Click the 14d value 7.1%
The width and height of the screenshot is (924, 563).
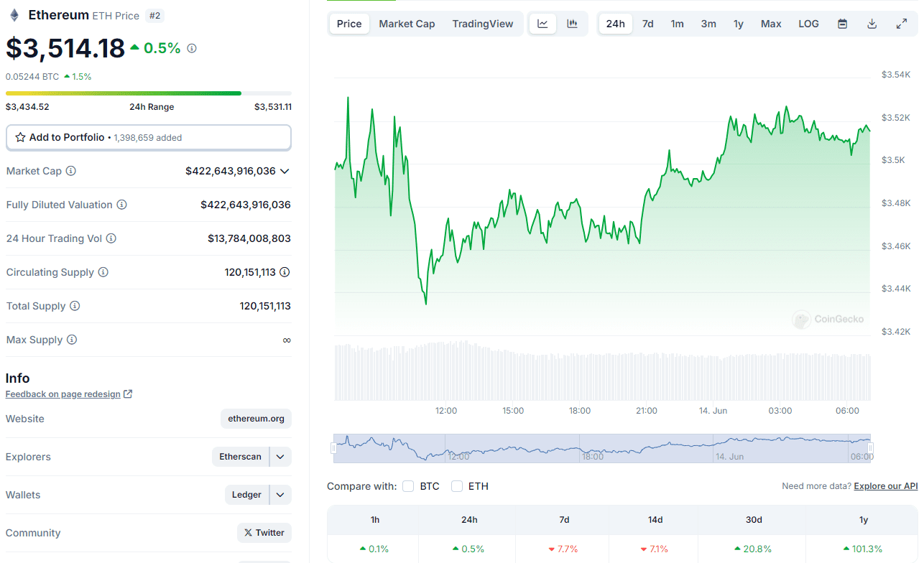[655, 549]
